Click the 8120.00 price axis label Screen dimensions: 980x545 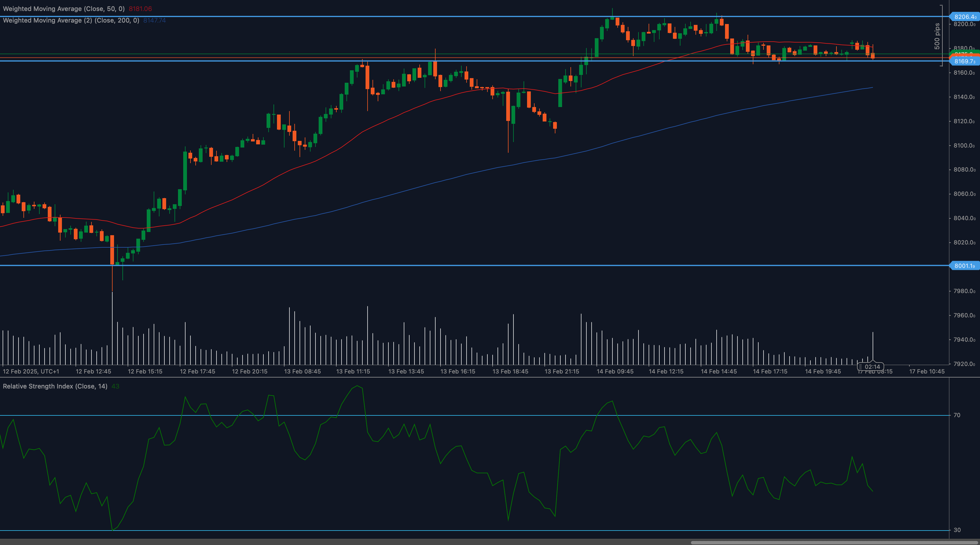(x=964, y=121)
